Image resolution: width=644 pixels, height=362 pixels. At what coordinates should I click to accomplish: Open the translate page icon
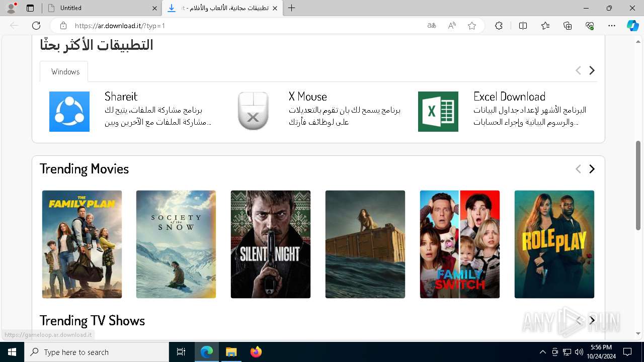click(431, 26)
